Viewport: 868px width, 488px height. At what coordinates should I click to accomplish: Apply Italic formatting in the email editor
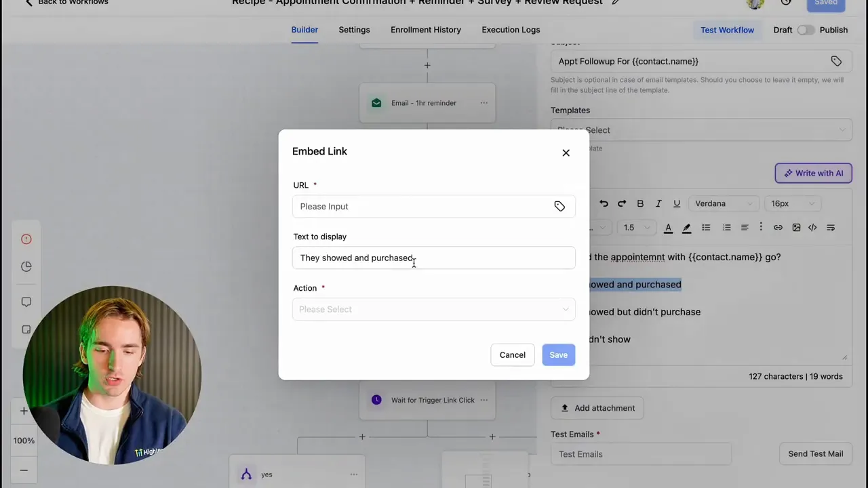click(658, 203)
